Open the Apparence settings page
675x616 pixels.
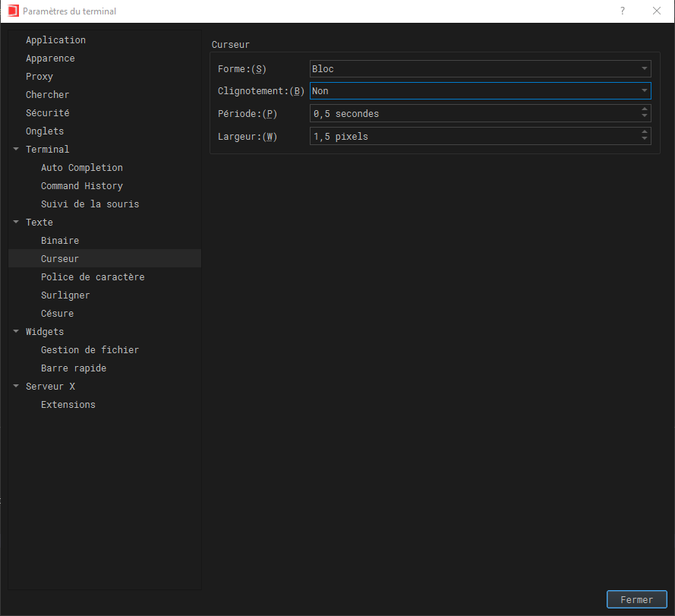tap(50, 58)
